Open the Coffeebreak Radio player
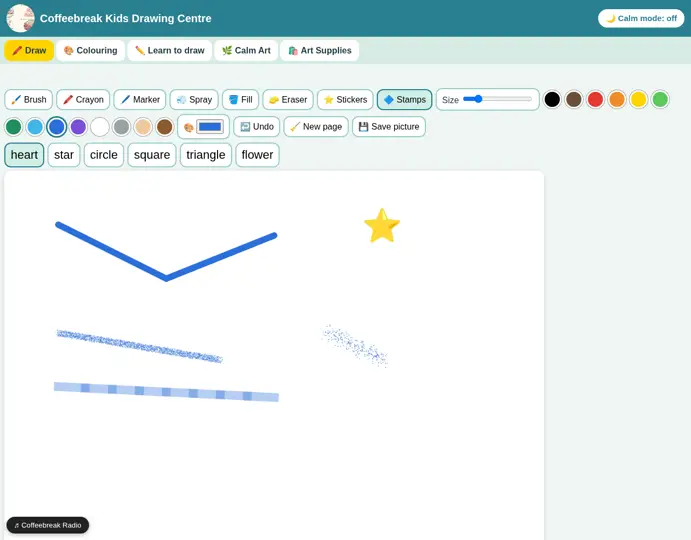This screenshot has height=540, width=691. pos(48,525)
